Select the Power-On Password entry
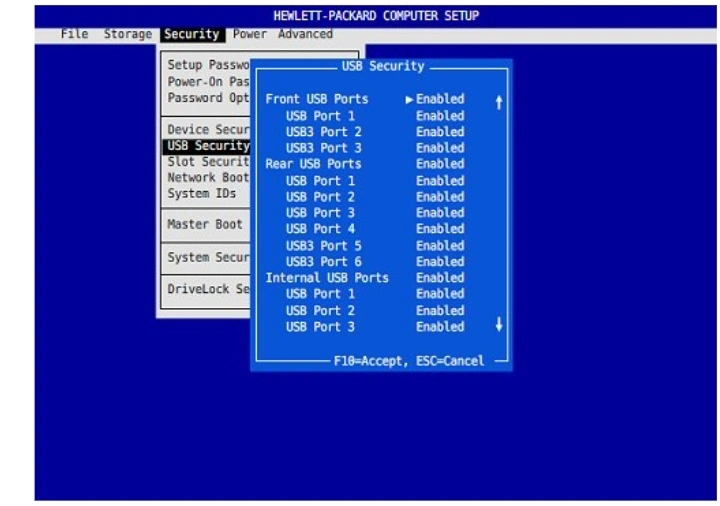The height and width of the screenshot is (506, 720). click(x=208, y=82)
